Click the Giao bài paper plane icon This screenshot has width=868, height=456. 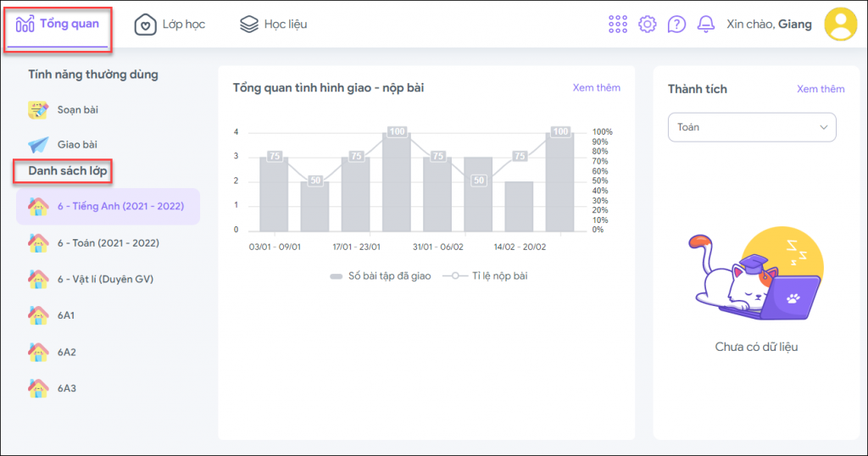pos(38,145)
